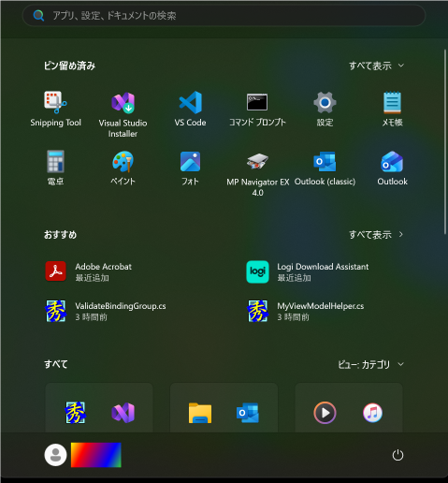Screen dimensions: 448x483
Task: Open Hidemaru editor in category folder
Action: tap(76, 413)
